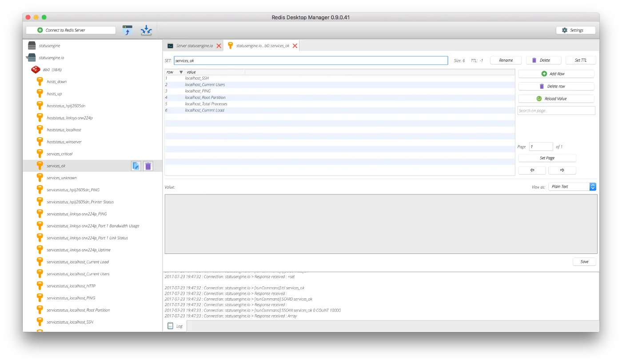Open the View as Plain Text dropdown

coord(572,187)
